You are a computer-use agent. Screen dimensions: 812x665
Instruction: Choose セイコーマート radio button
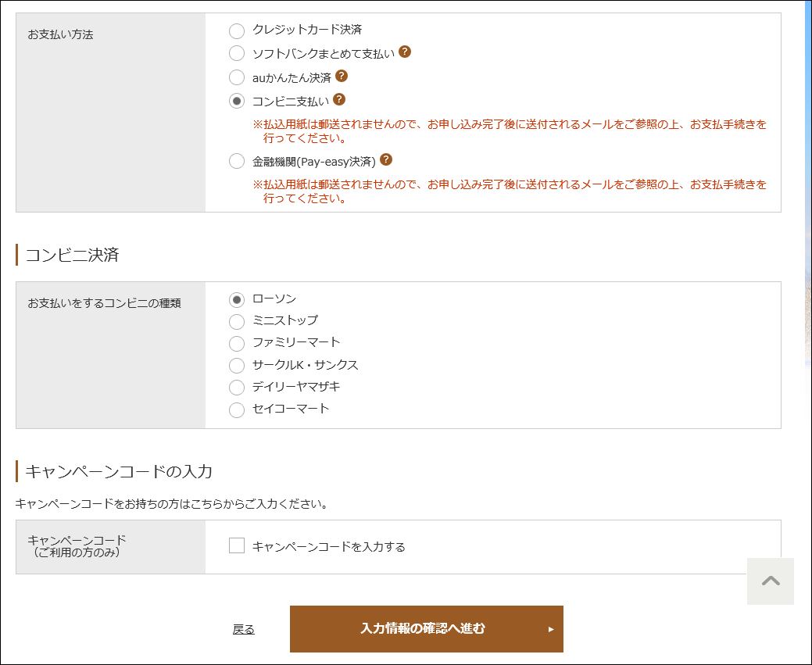pos(237,409)
